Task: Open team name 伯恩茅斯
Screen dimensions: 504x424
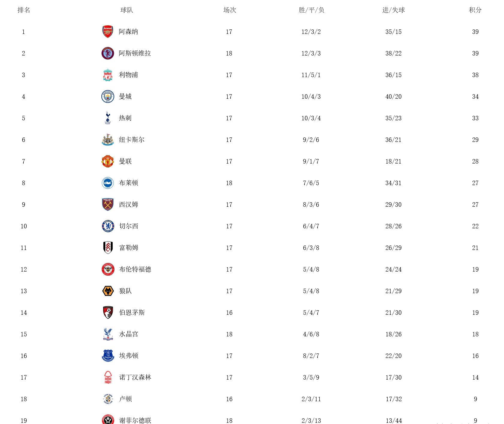Action: click(x=132, y=312)
